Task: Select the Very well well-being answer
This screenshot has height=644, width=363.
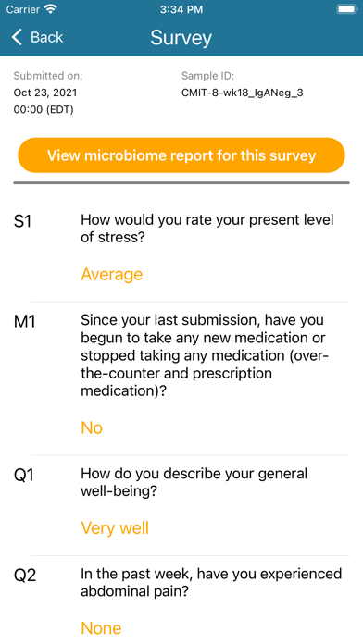Action: click(x=115, y=527)
